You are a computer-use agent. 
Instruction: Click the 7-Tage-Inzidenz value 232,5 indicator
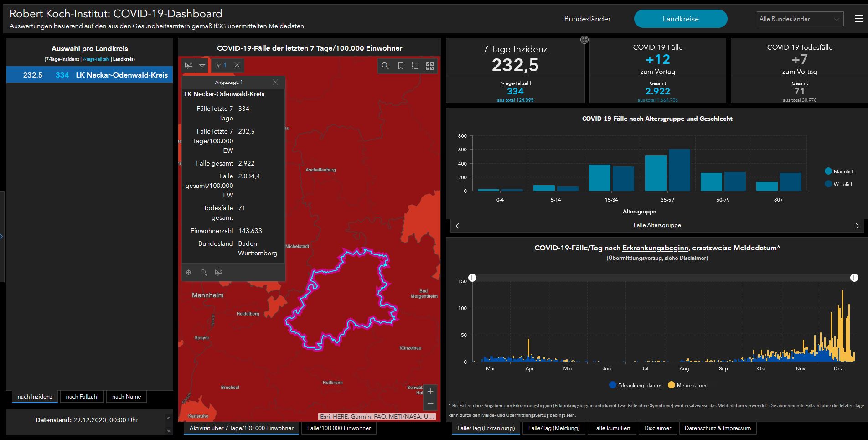(515, 65)
